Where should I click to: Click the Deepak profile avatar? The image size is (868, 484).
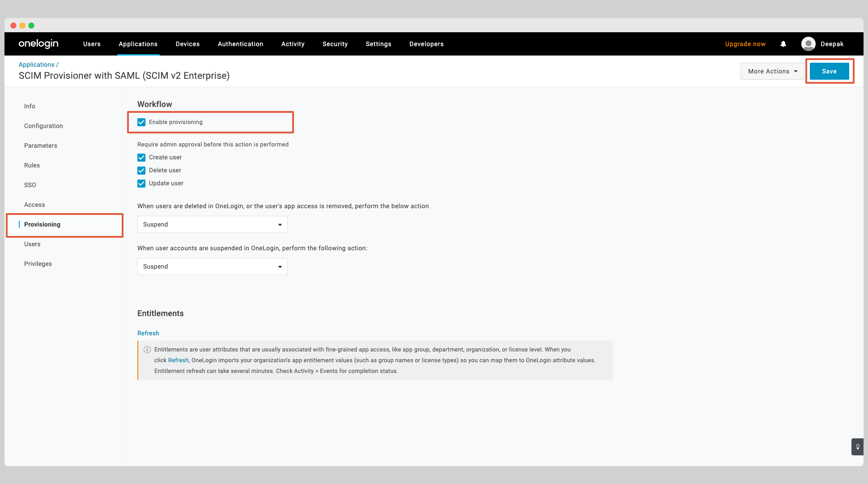click(809, 44)
